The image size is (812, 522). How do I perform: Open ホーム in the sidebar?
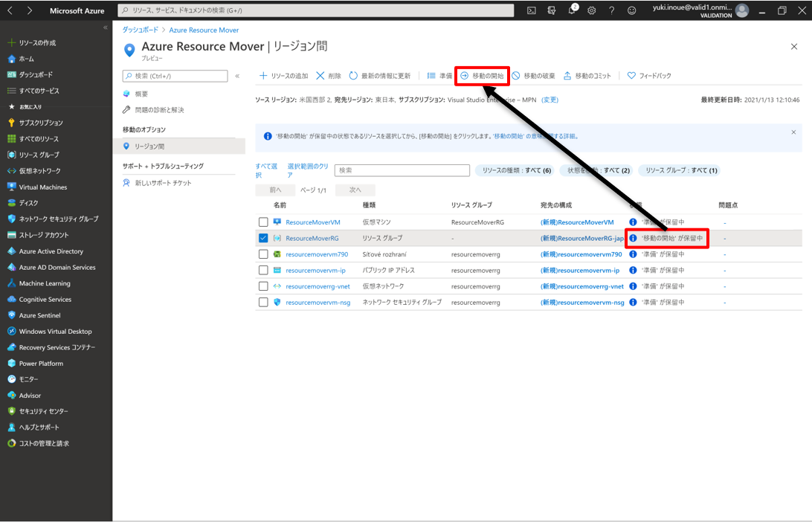[27, 59]
